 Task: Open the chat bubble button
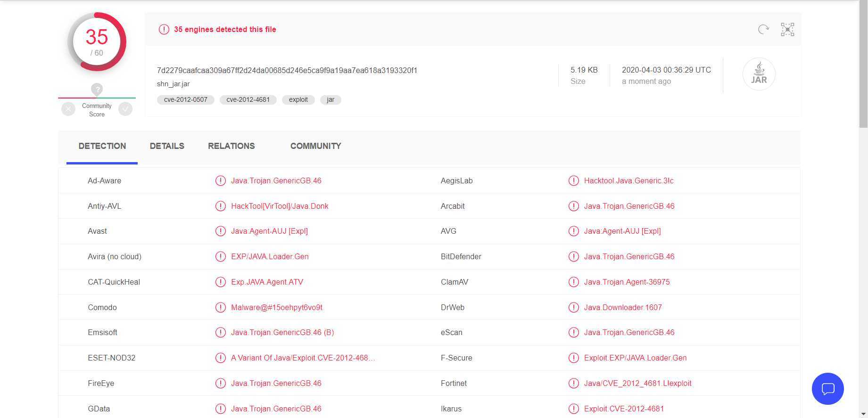827,389
